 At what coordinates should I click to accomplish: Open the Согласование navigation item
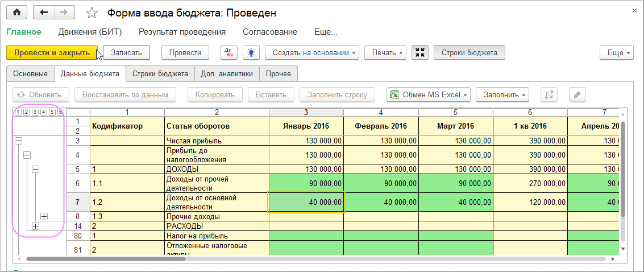tap(269, 32)
